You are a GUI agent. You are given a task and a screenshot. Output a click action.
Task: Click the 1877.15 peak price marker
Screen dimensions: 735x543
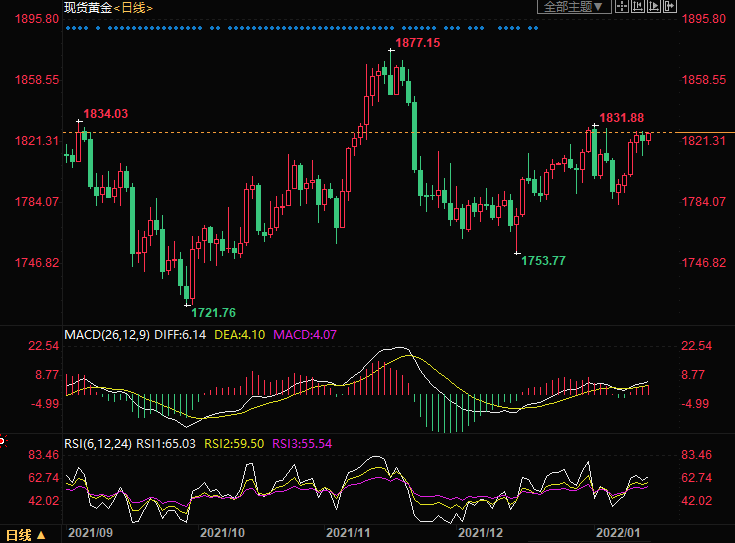click(x=417, y=43)
